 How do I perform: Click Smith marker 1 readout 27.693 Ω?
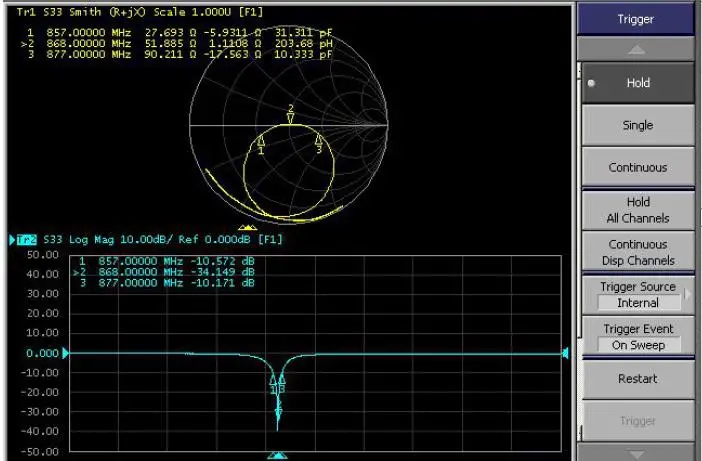(170, 33)
